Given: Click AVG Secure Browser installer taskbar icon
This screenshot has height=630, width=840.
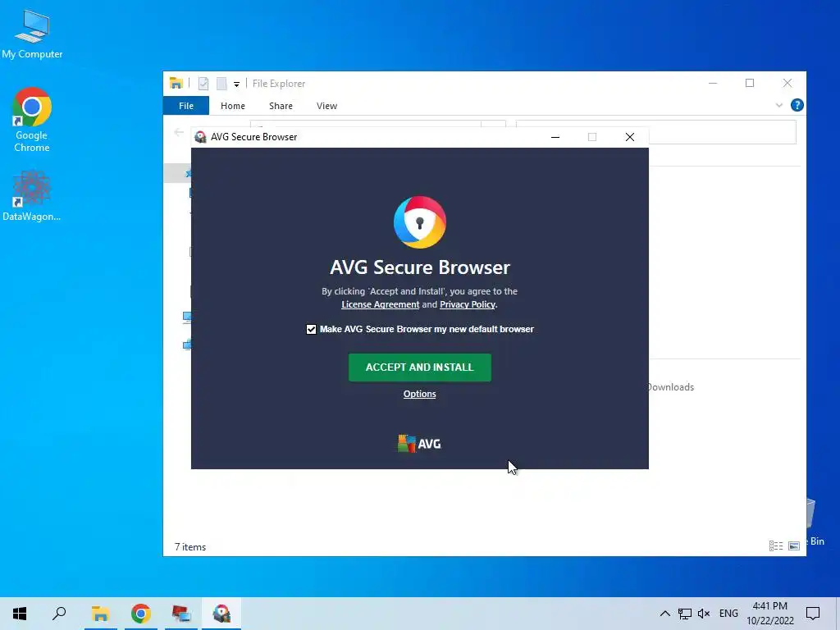Looking at the screenshot, I should (x=221, y=614).
